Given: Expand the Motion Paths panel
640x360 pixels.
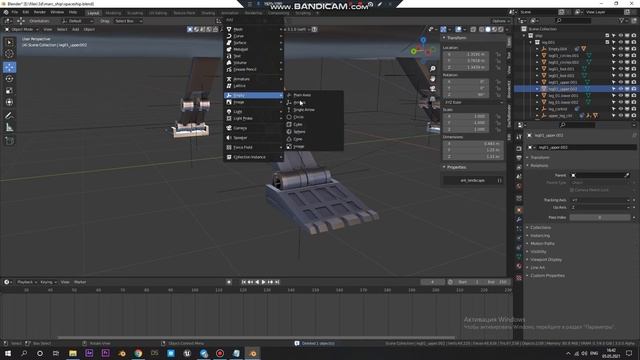Looking at the screenshot, I should (x=542, y=244).
